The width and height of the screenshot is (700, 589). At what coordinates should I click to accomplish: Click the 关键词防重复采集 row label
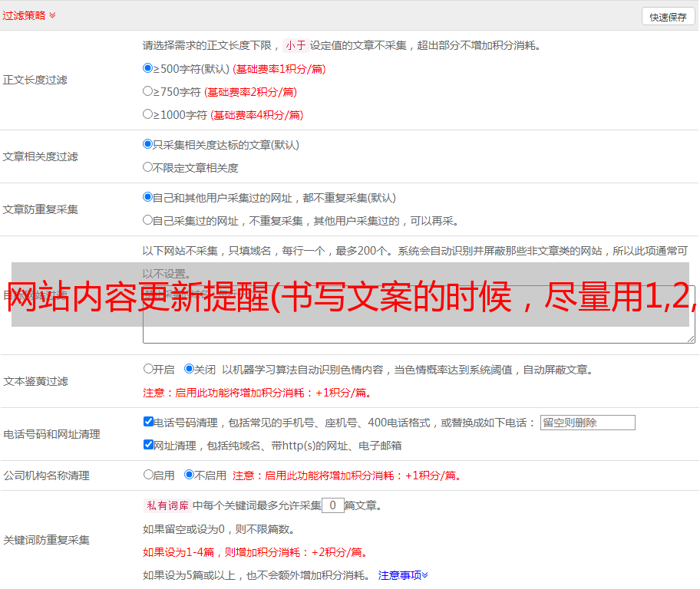point(46,540)
